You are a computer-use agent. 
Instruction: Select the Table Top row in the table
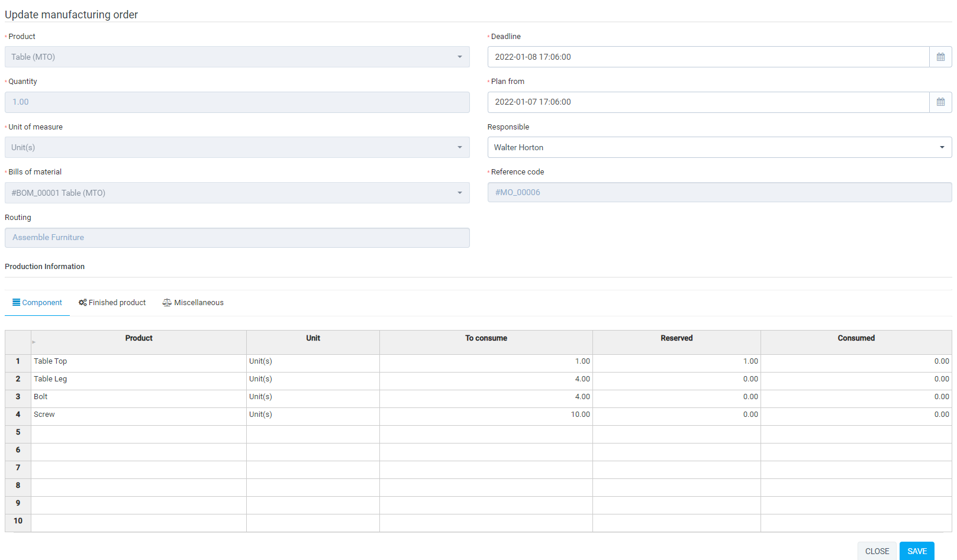tap(138, 361)
